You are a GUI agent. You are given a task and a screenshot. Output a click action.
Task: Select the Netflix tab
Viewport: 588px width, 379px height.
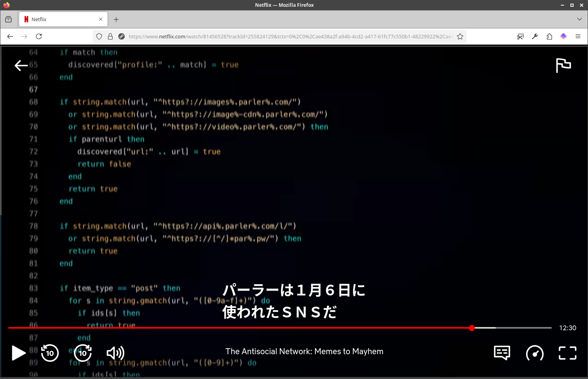click(x=62, y=19)
